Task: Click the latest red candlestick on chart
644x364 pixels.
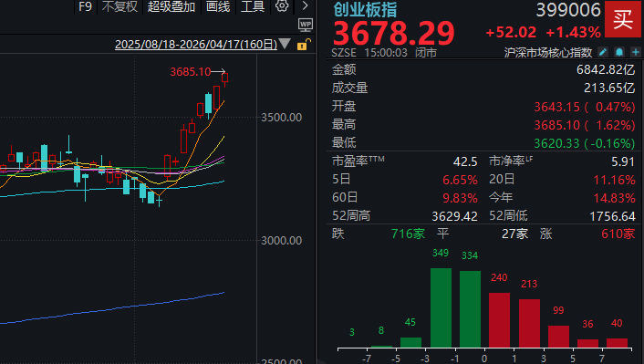Action: pyautogui.click(x=225, y=78)
